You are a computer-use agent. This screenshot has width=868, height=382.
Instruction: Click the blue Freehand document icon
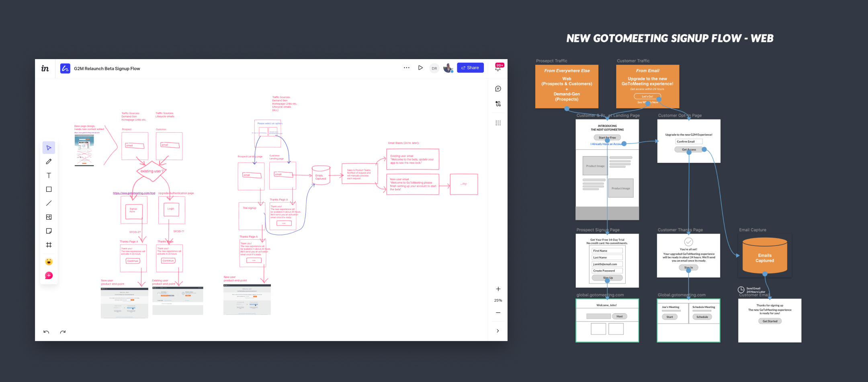click(x=65, y=68)
